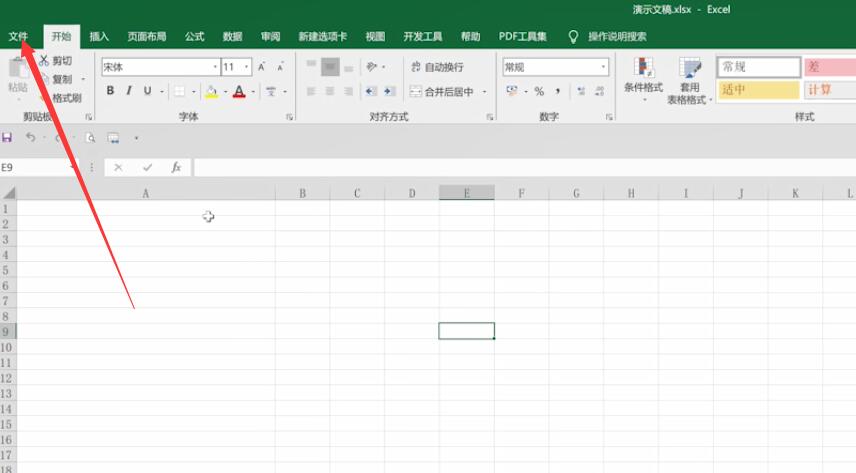This screenshot has width=856, height=473.
Task: Align cell text left
Action: click(x=311, y=91)
